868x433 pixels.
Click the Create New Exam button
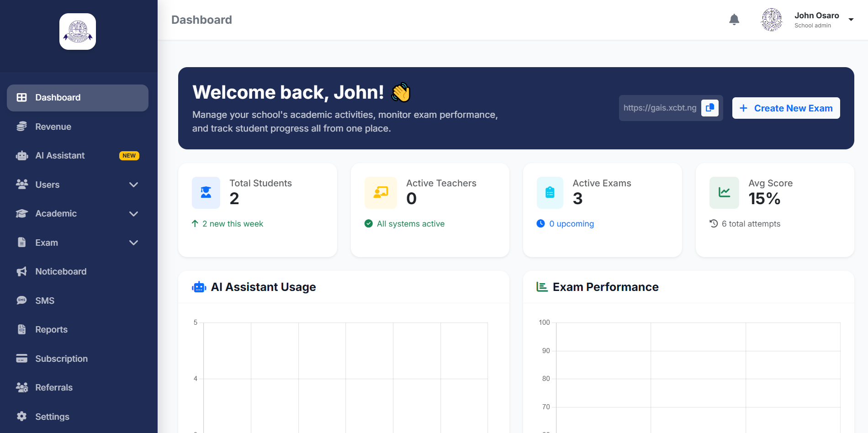tap(786, 108)
